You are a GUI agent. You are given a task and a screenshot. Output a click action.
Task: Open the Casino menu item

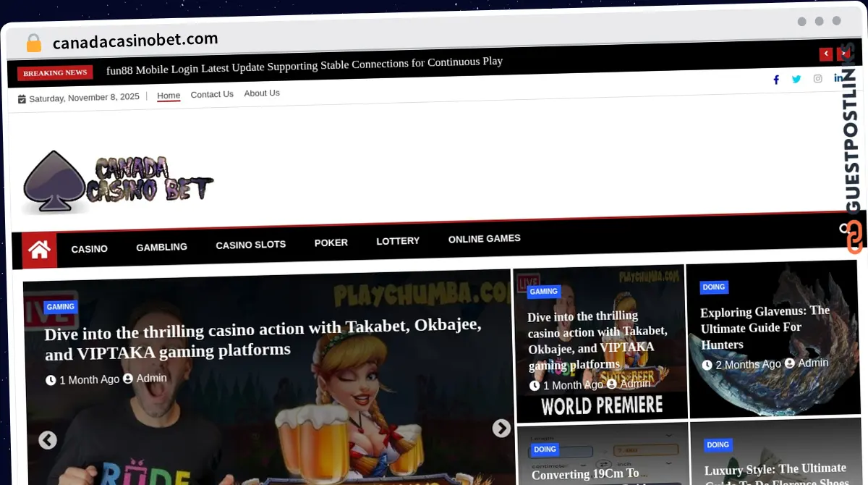click(90, 248)
